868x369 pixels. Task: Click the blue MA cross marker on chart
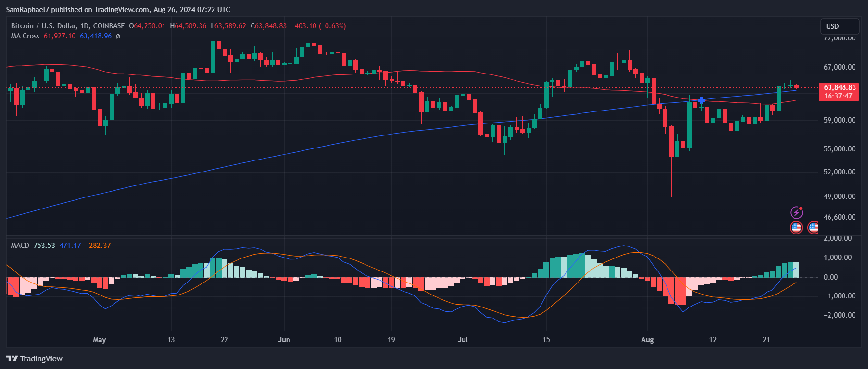[x=702, y=100]
